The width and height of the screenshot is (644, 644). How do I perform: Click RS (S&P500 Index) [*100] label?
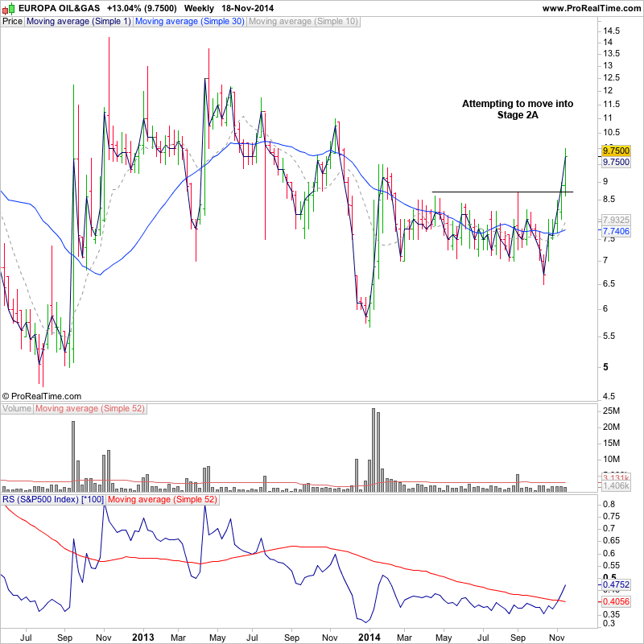[53, 499]
